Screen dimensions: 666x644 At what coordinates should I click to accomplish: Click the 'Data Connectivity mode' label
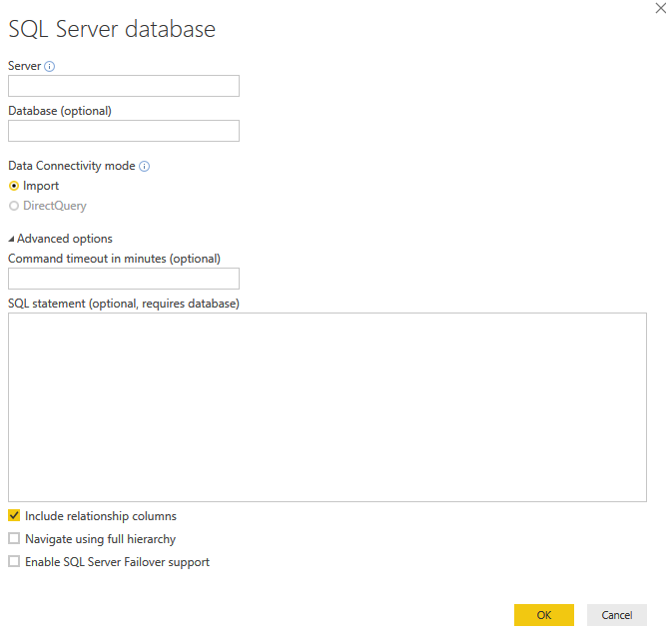(x=72, y=166)
